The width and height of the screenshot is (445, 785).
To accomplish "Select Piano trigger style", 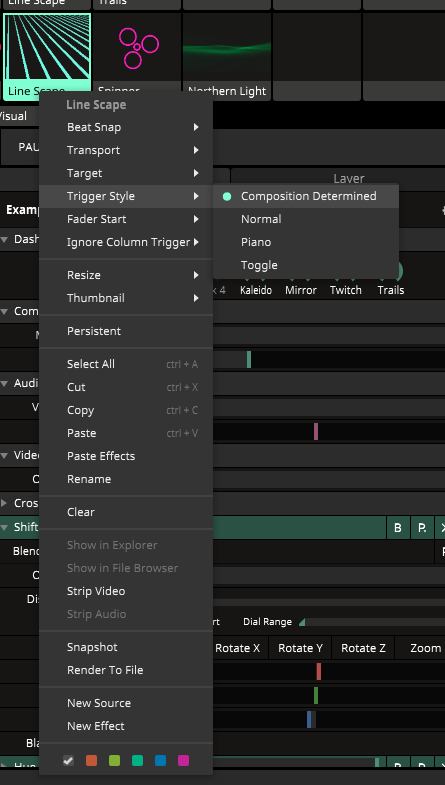I will 306,242.
